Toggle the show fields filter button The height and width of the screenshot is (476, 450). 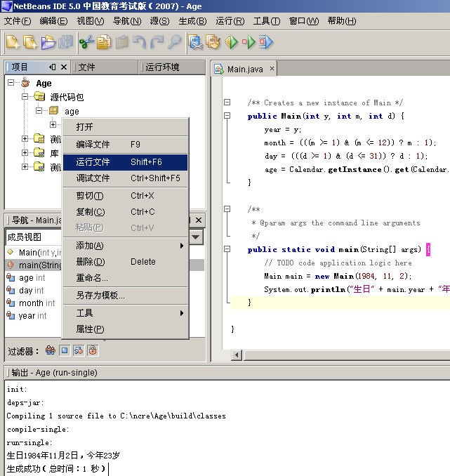coord(65,350)
